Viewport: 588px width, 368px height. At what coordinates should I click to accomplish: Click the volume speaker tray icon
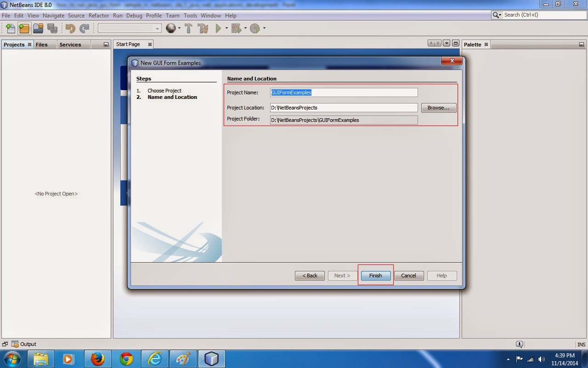click(x=542, y=359)
